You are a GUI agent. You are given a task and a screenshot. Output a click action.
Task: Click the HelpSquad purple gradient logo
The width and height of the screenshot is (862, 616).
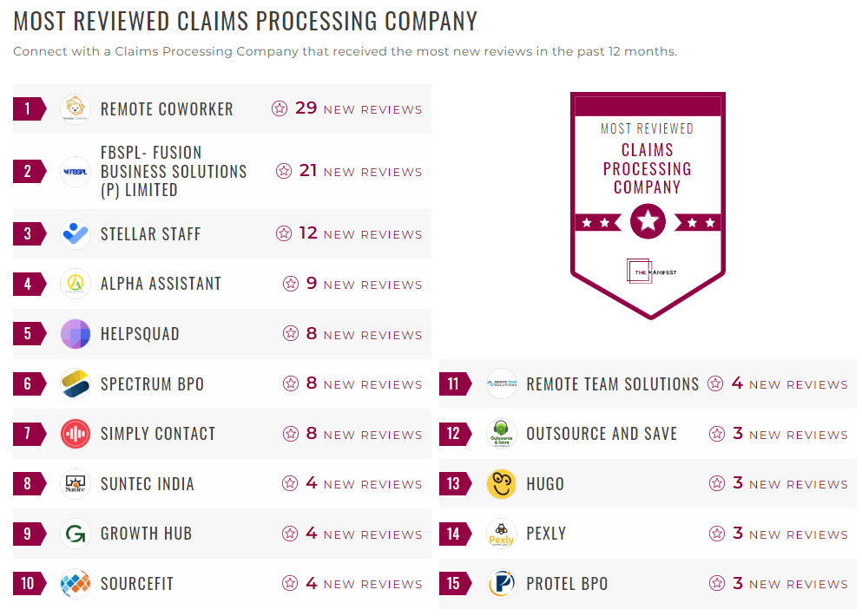click(75, 334)
